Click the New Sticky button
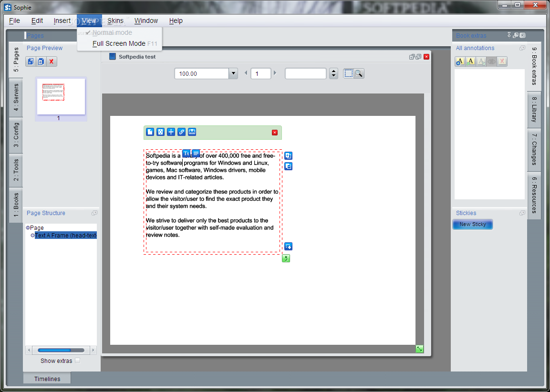Viewport: 550px width, 392px height. 472,225
